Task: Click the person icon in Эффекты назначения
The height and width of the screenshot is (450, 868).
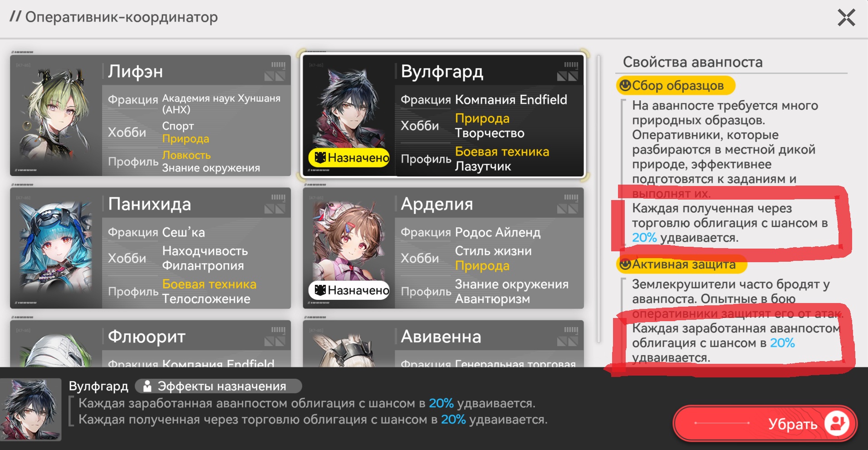Action: click(x=147, y=386)
